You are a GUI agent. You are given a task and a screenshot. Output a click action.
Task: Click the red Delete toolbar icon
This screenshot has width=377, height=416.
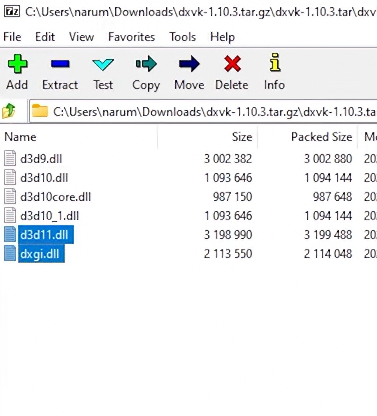pos(232,64)
